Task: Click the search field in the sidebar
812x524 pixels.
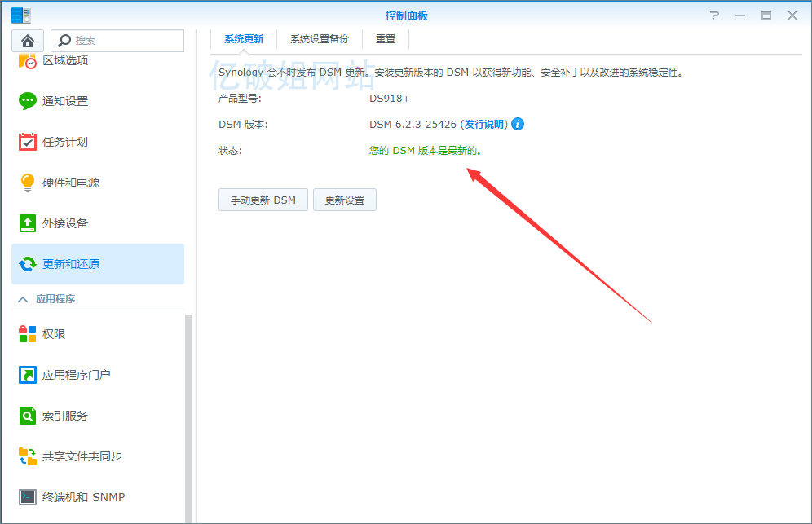Action: [117, 41]
